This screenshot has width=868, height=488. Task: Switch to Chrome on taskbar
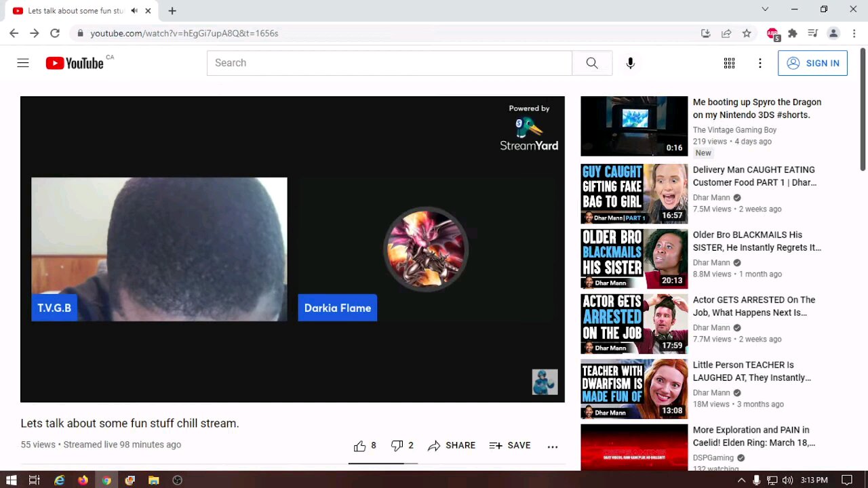point(106,480)
